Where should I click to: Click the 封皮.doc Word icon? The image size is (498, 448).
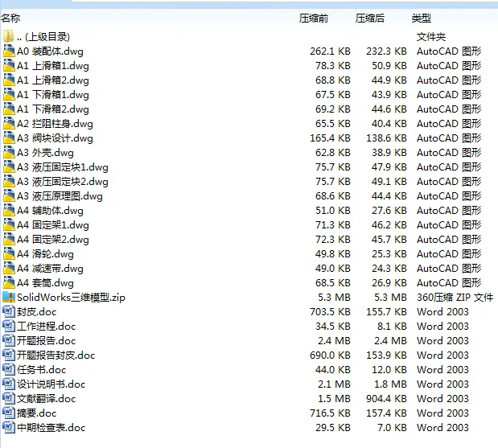click(x=9, y=312)
